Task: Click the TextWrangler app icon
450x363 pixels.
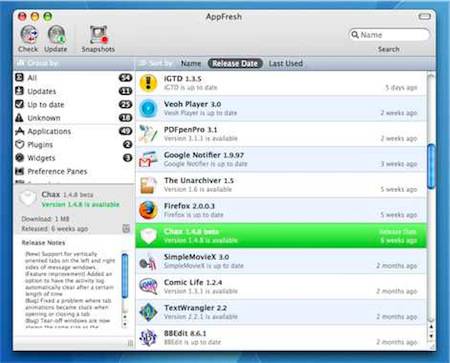Action: click(x=148, y=312)
